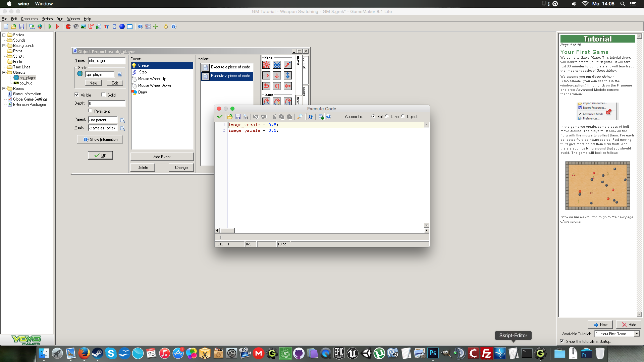Viewport: 644px width, 362px height.
Task: Create a sprite with Pac-Man toolbar icon
Action: [68, 26]
